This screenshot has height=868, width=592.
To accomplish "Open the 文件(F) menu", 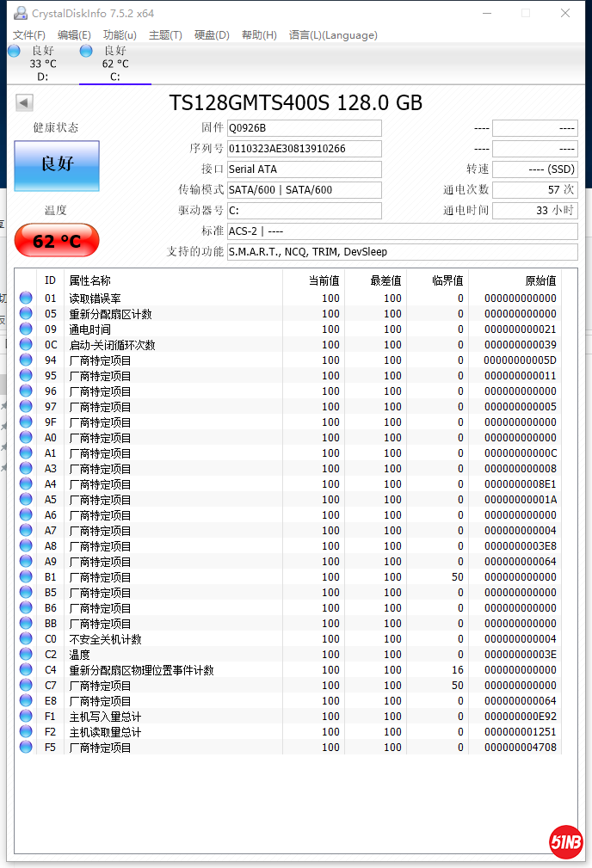I will tap(29, 35).
